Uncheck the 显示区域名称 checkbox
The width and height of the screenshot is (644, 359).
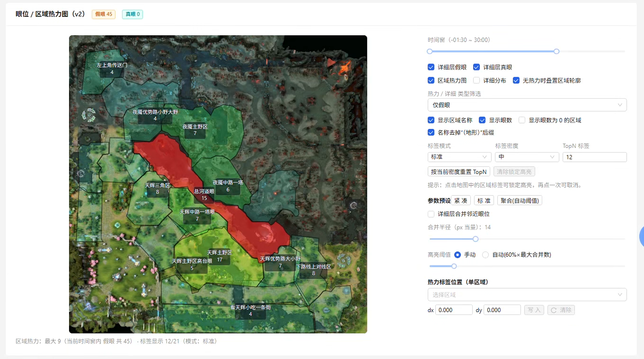(x=431, y=120)
